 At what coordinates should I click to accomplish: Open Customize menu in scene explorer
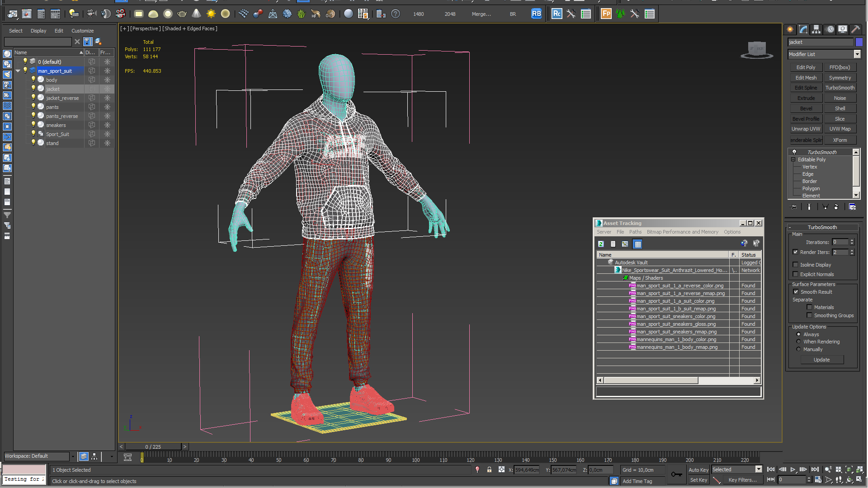coord(83,31)
